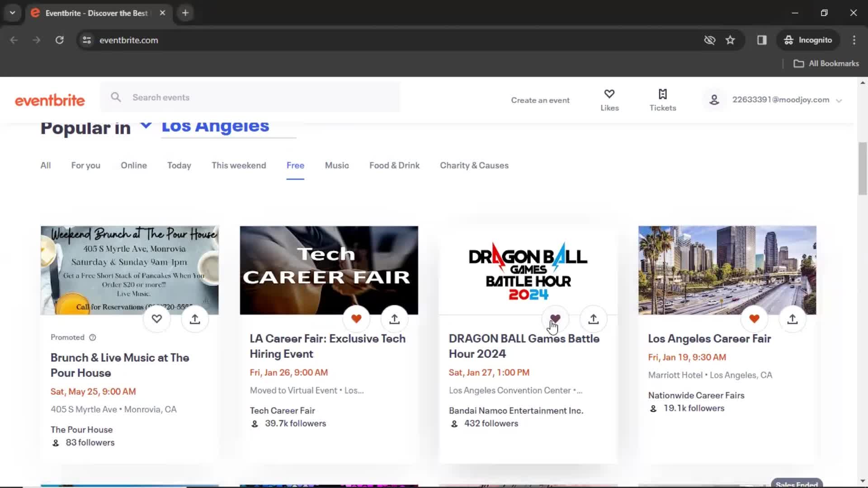Click the tracking protection eye icon
Viewport: 868px width, 488px height.
pos(710,40)
